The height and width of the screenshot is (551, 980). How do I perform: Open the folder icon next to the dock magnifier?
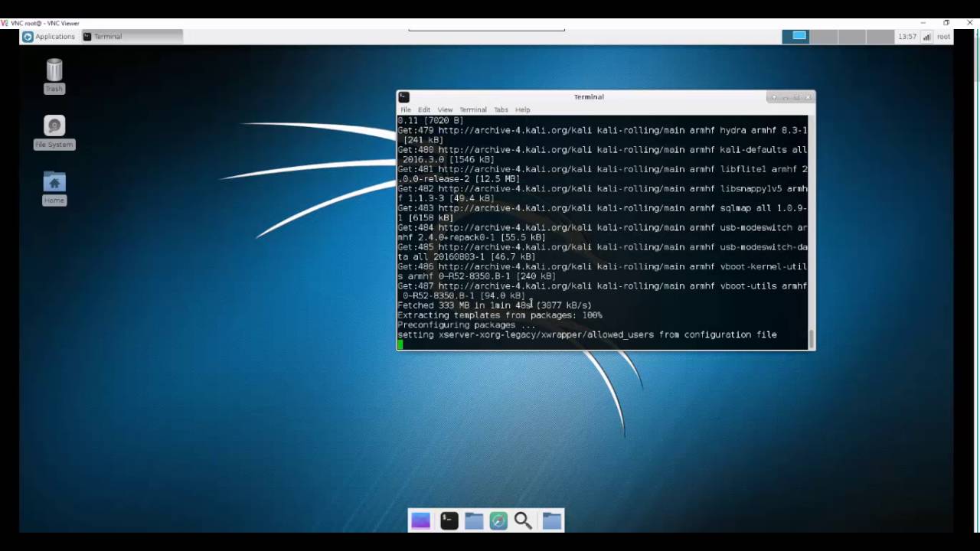pos(552,520)
